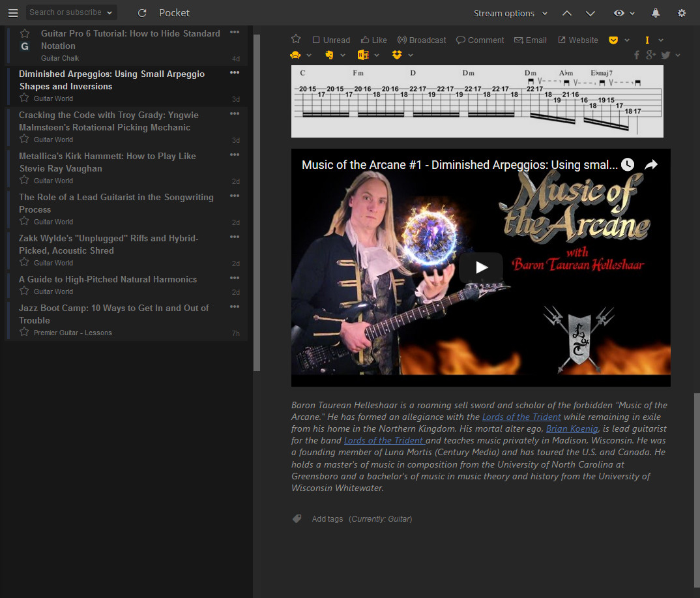Expand the Search or subscribe dropdown arrow
The height and width of the screenshot is (598, 700).
pos(109,13)
